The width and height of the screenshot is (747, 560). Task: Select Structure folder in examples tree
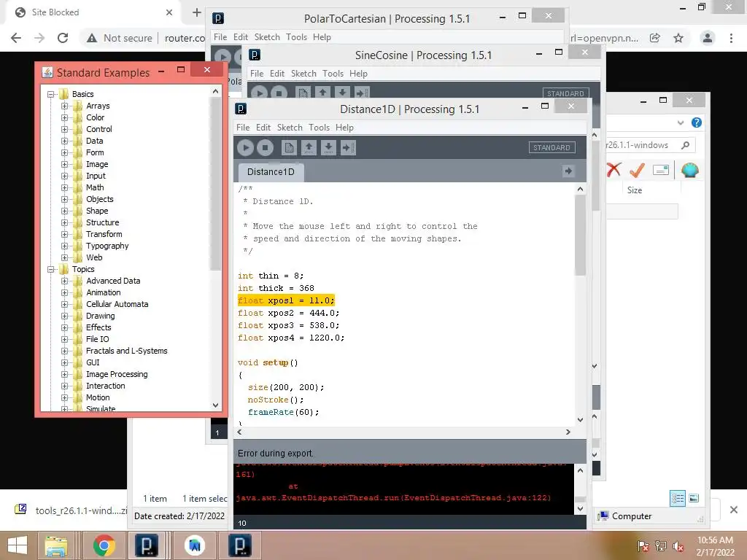pos(102,222)
